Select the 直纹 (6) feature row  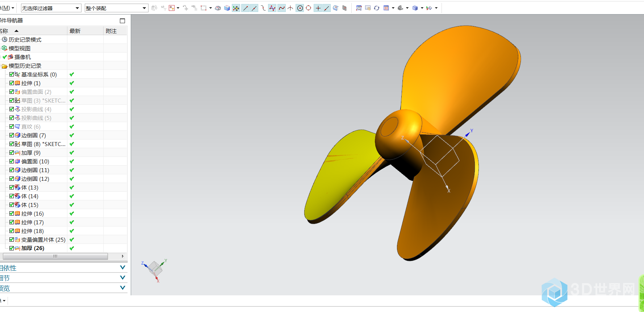point(31,126)
